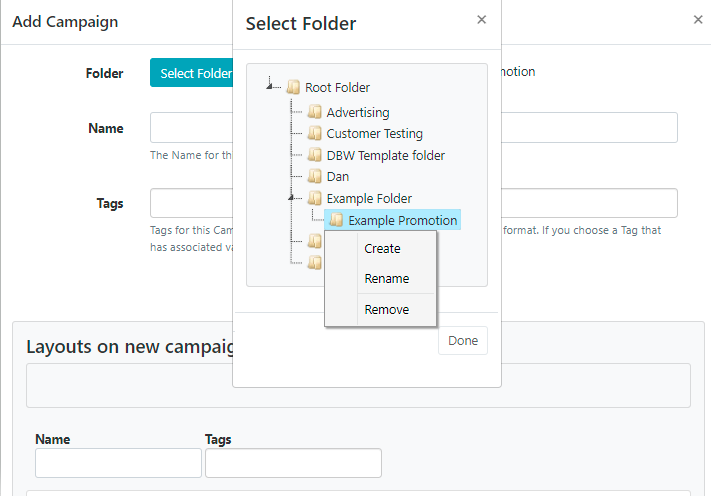Image resolution: width=711 pixels, height=496 pixels.
Task: Click the Select Folder button
Action: [192, 73]
